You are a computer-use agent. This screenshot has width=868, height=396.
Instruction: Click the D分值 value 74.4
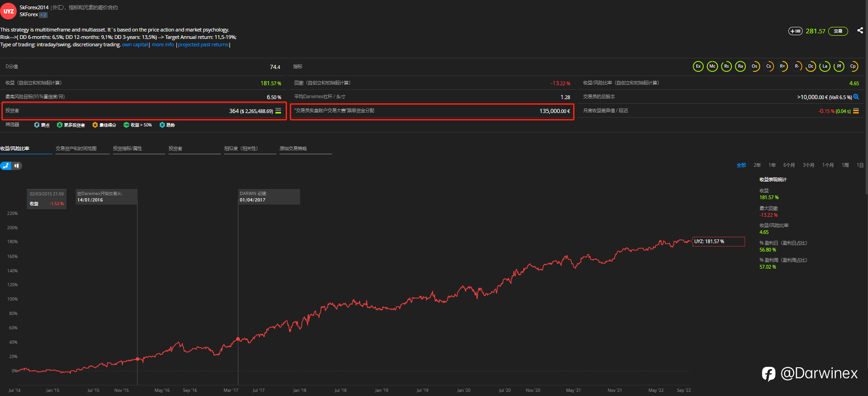(275, 67)
